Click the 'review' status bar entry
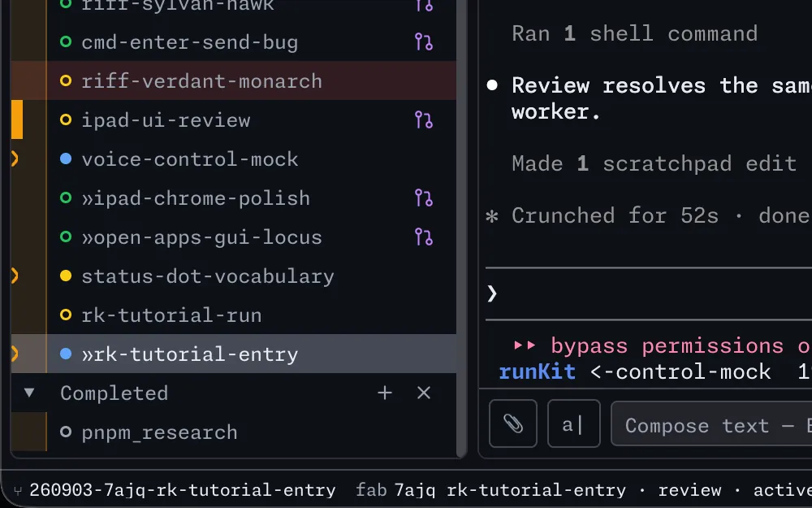The width and height of the screenshot is (812, 508). pos(689,490)
